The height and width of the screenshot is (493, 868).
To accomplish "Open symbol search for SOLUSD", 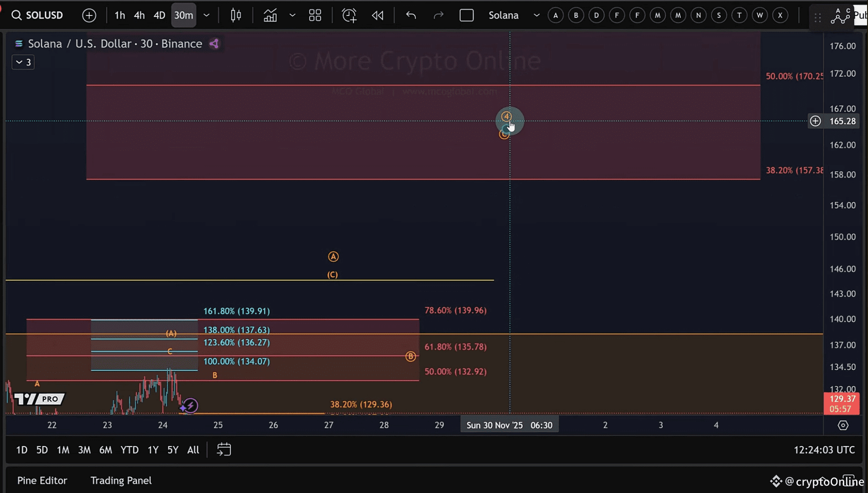I will coord(37,15).
